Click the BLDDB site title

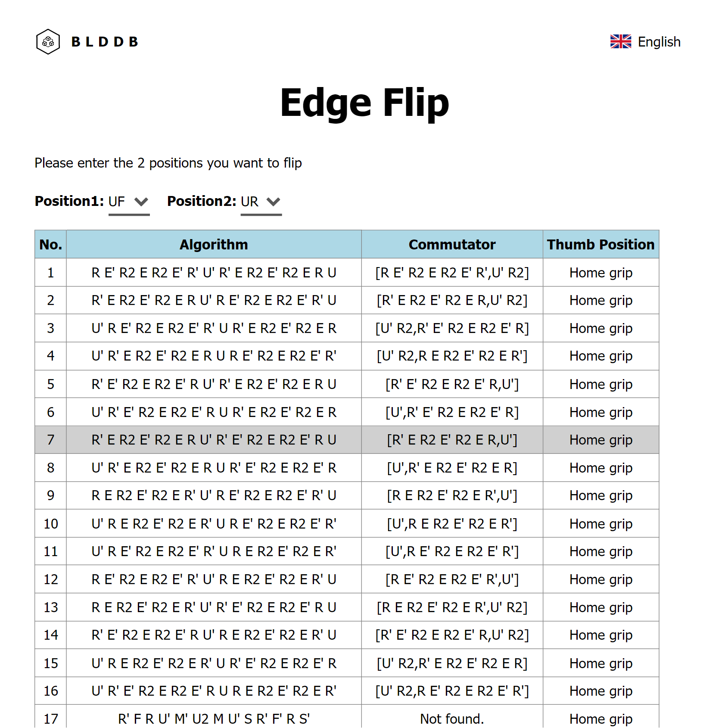105,42
